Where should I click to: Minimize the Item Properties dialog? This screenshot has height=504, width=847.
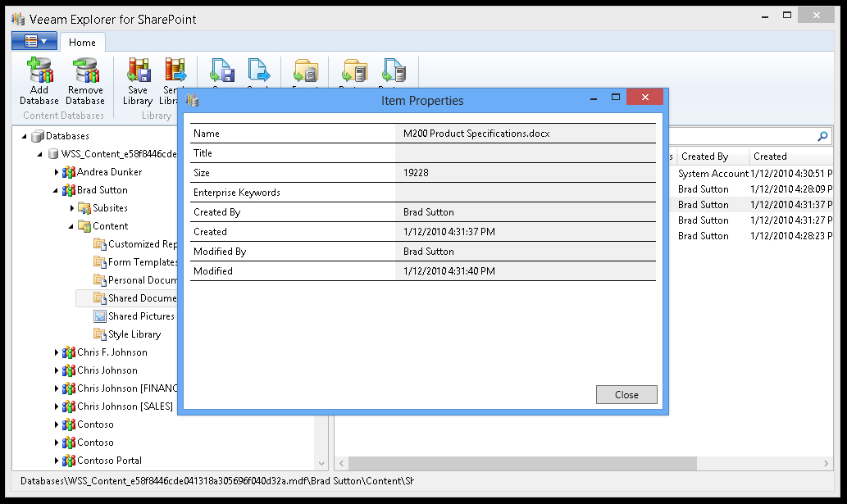[593, 98]
